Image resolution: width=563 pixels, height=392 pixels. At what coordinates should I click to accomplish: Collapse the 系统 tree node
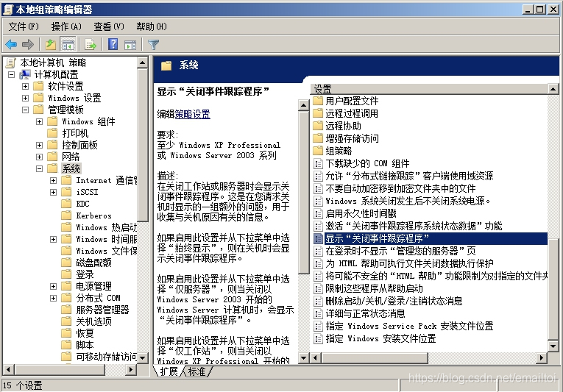[39, 168]
